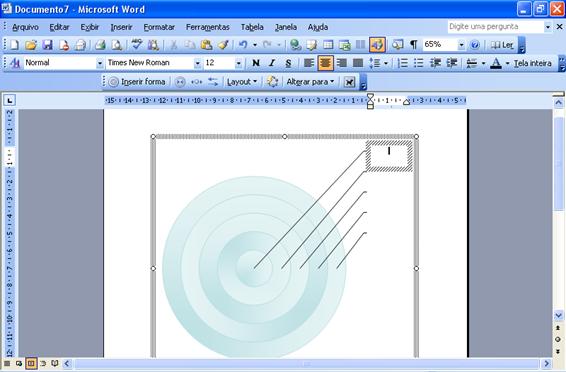Image resolution: width=566 pixels, height=372 pixels.
Task: Open the Formatar menu
Action: pos(159,27)
